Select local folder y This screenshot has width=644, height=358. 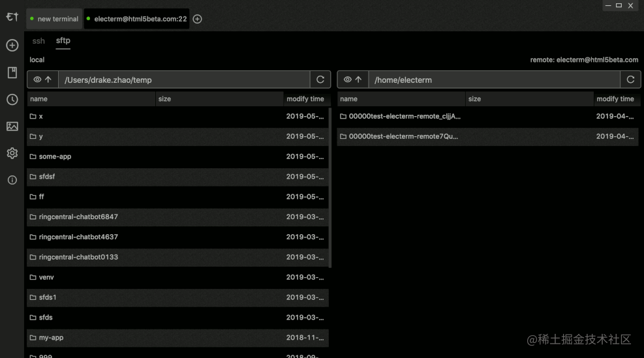(x=178, y=136)
